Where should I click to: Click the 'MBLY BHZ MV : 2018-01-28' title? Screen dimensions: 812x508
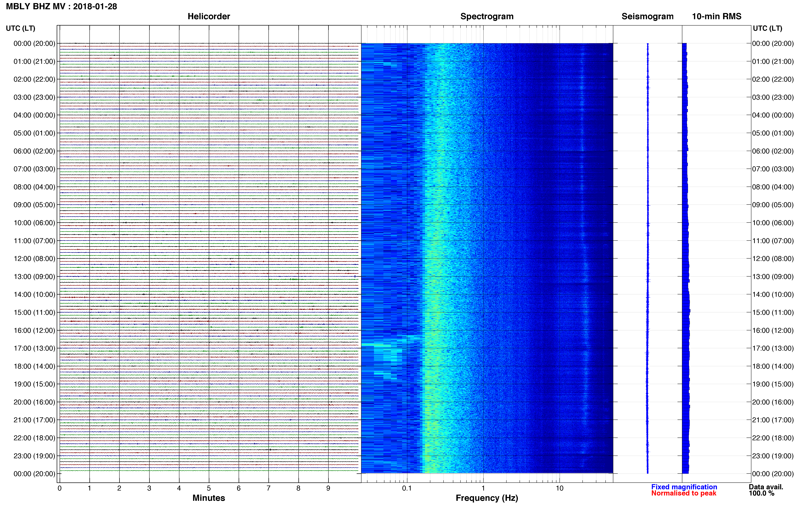[61, 6]
